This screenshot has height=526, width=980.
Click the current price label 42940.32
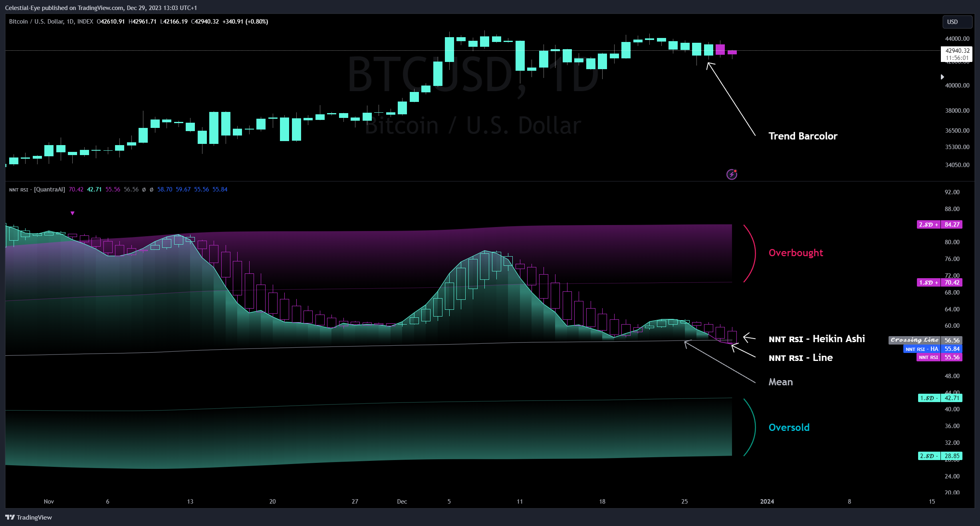957,51
